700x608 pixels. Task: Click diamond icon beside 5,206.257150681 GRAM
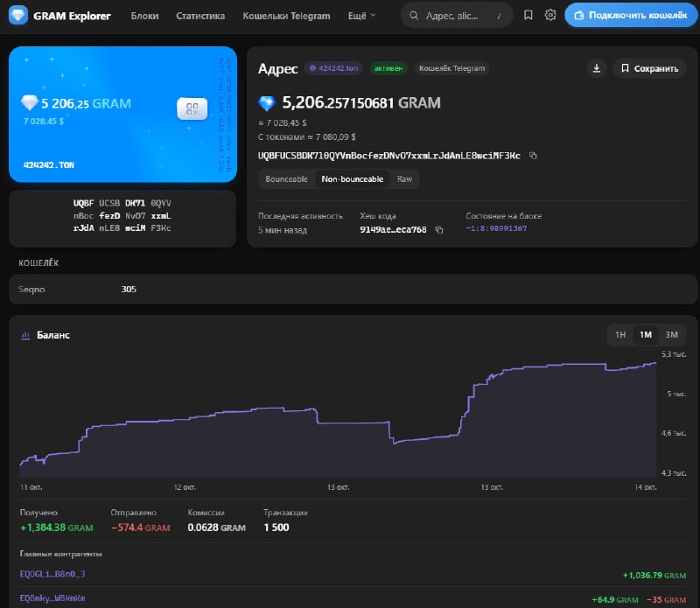point(267,103)
